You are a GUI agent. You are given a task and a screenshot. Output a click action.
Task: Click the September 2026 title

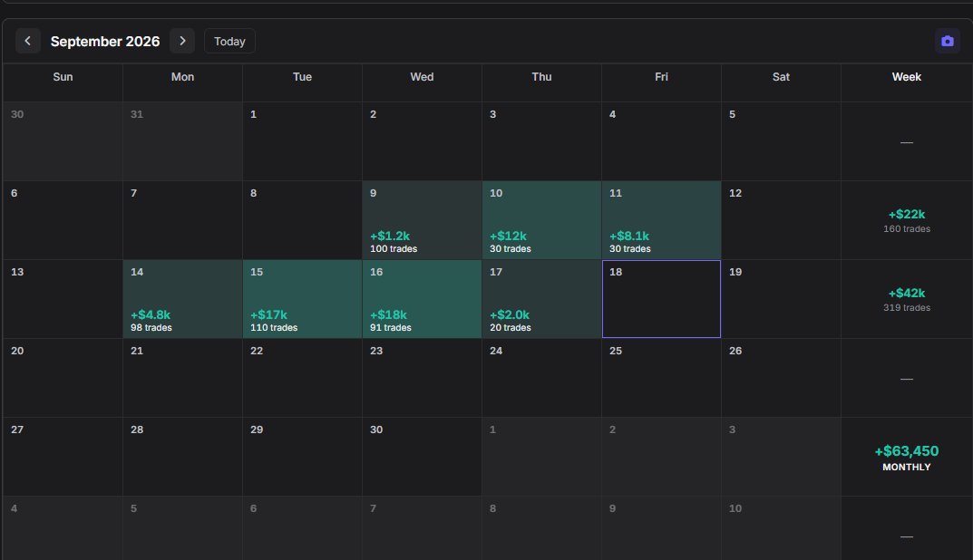(x=105, y=42)
